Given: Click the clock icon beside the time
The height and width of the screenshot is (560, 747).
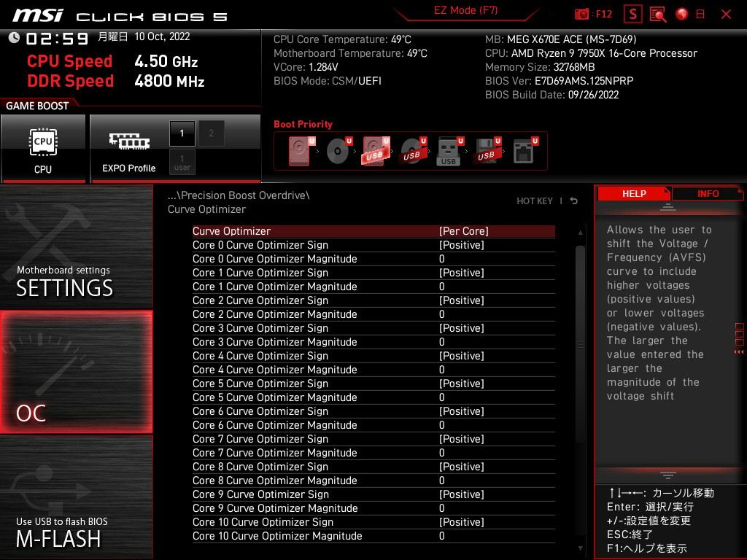Looking at the screenshot, I should tap(14, 38).
